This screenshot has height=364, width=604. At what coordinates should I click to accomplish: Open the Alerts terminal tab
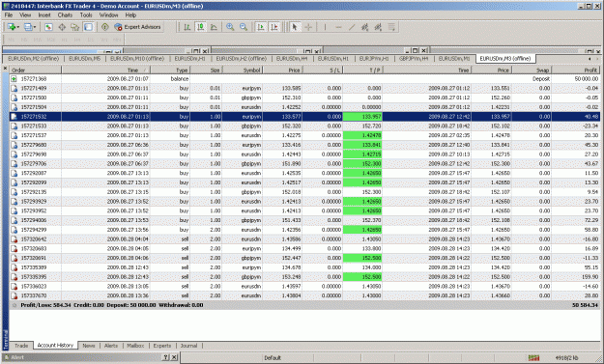pyautogui.click(x=111, y=346)
